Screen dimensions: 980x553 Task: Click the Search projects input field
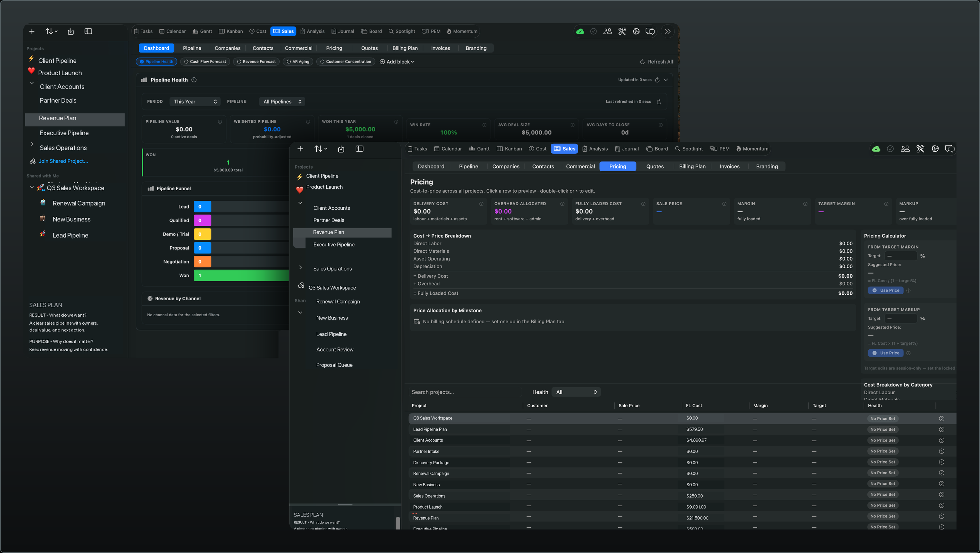click(465, 392)
